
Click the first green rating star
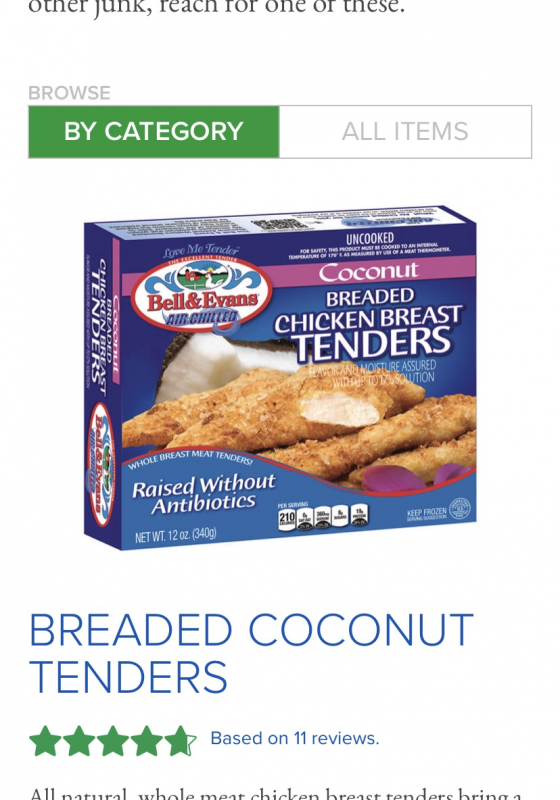coord(46,740)
